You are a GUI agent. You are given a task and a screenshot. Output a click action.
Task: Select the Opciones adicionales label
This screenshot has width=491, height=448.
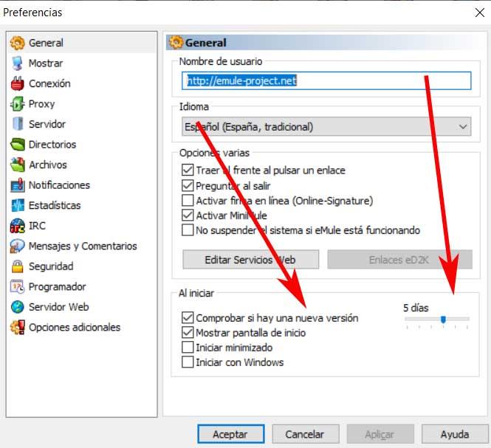pos(75,327)
